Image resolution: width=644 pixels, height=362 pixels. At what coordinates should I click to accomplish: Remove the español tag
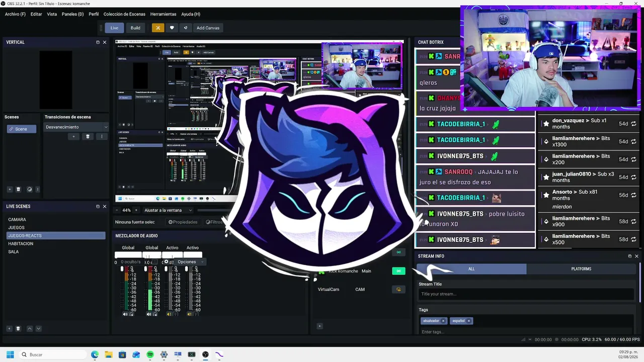click(x=468, y=321)
